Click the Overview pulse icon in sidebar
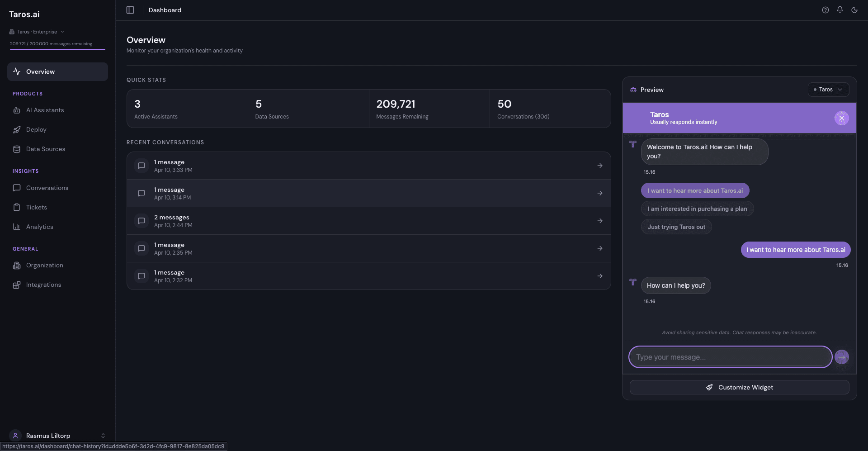 [17, 71]
